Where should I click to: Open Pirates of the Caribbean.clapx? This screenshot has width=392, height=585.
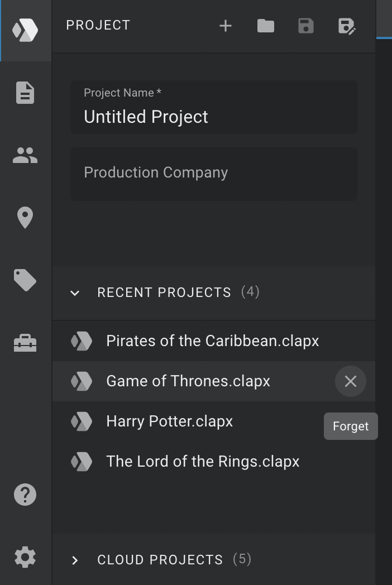click(x=213, y=341)
